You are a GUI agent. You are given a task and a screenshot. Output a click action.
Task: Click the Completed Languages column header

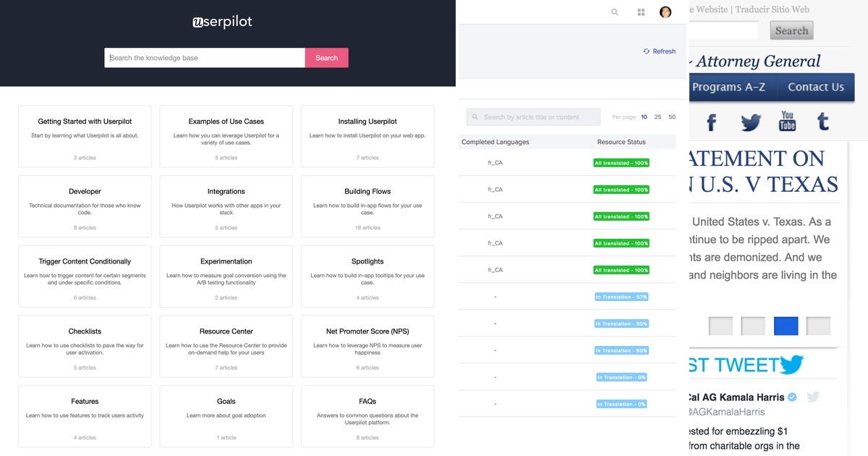(x=495, y=142)
